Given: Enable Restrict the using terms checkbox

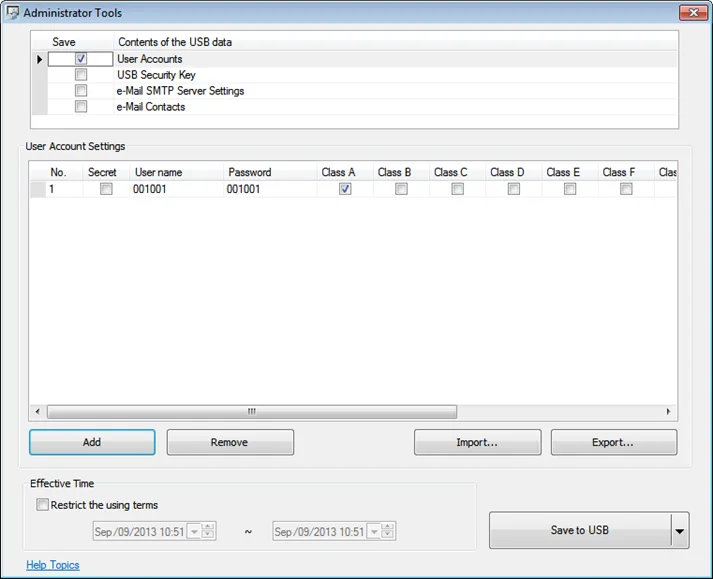Looking at the screenshot, I should [42, 504].
